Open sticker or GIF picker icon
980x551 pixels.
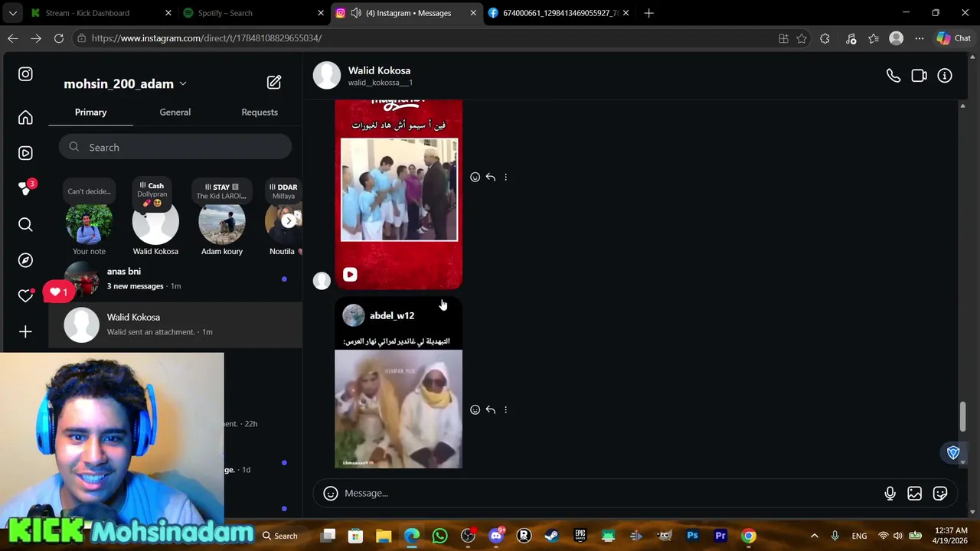tap(940, 494)
